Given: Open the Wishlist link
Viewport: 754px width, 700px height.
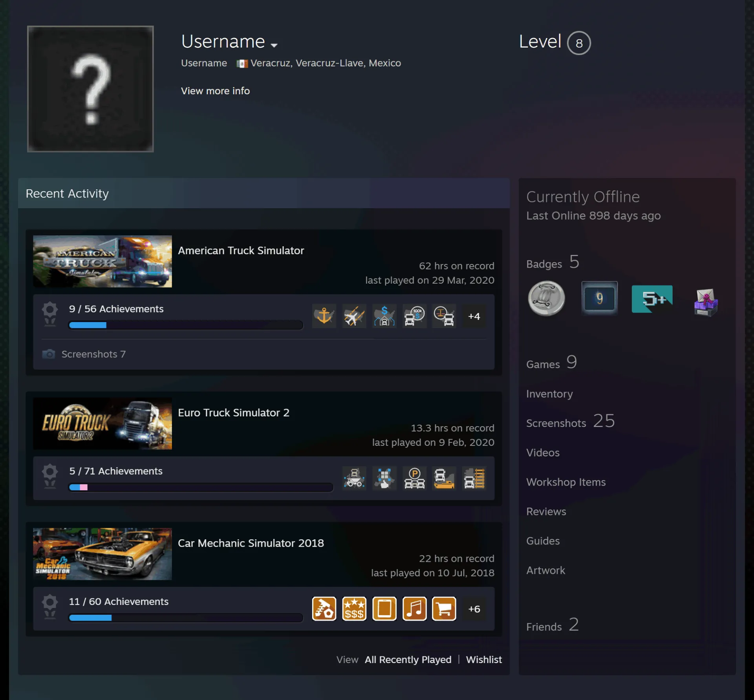Looking at the screenshot, I should tap(484, 660).
